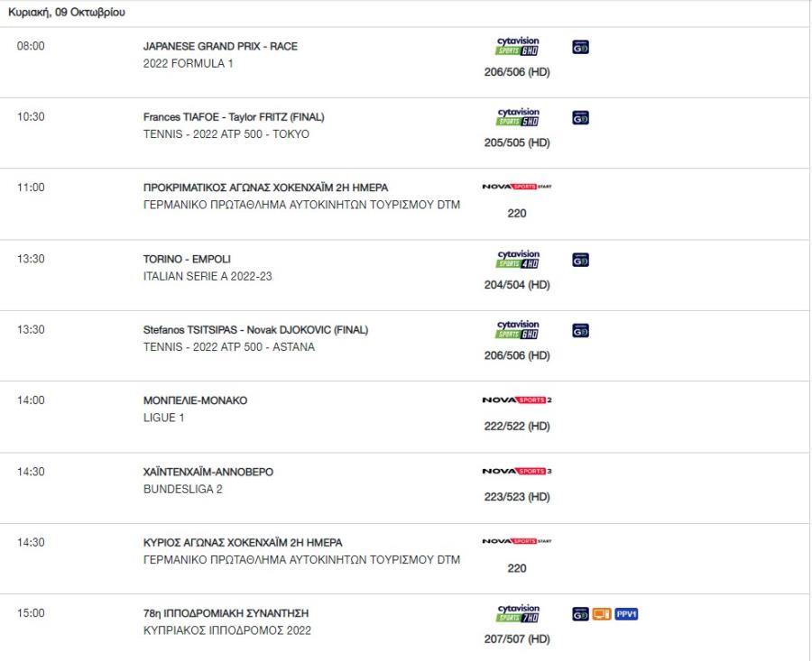Click the Κυριακή, 09 Οκτωβρίου date header
Viewport: 812px width, 661px height.
[x=66, y=12]
